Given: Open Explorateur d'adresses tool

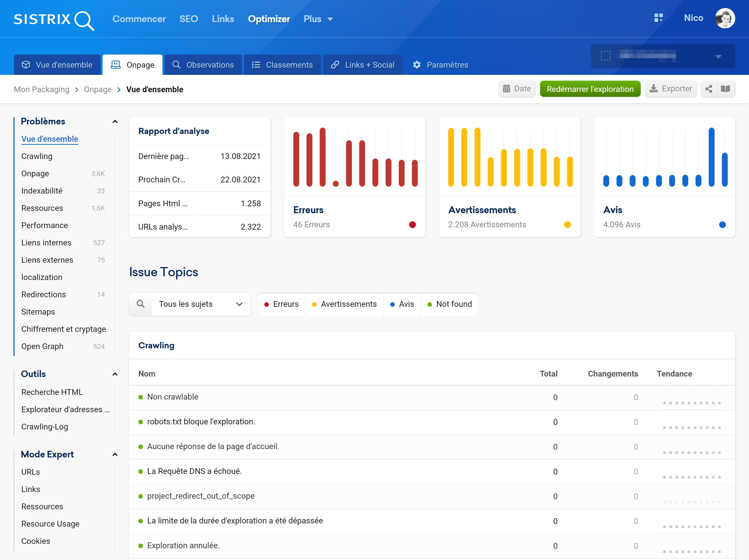Looking at the screenshot, I should (x=65, y=409).
